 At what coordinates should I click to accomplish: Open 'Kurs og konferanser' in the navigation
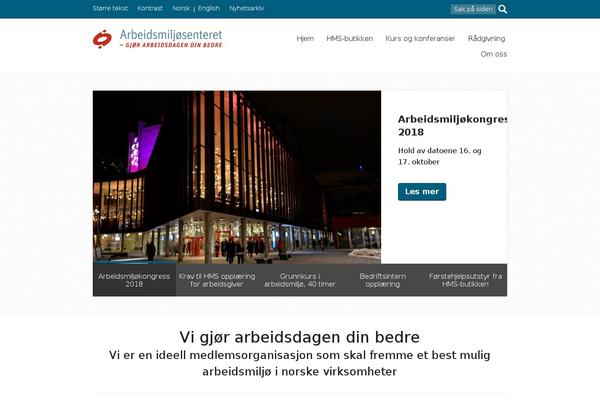[420, 39]
